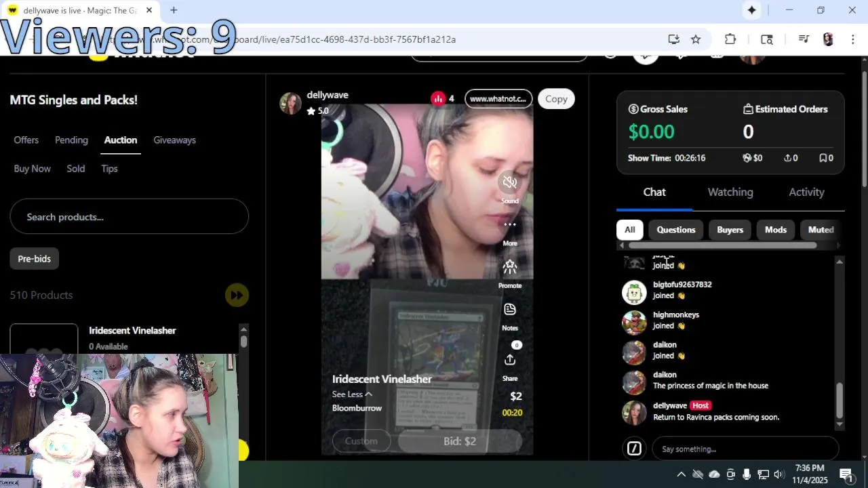Image resolution: width=868 pixels, height=488 pixels.
Task: Open the Chrome profile avatar
Action: (x=828, y=39)
